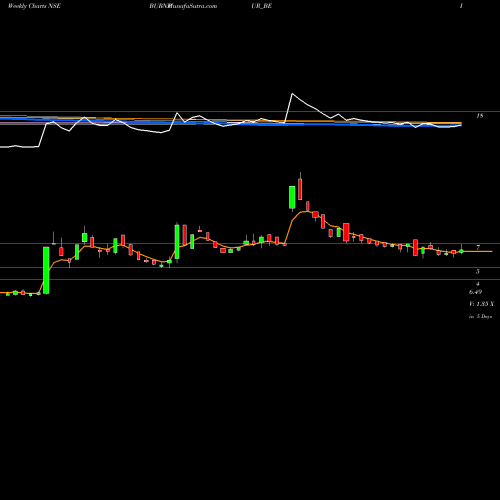Click the "V: 1.35 N" volume text

point(482,304)
